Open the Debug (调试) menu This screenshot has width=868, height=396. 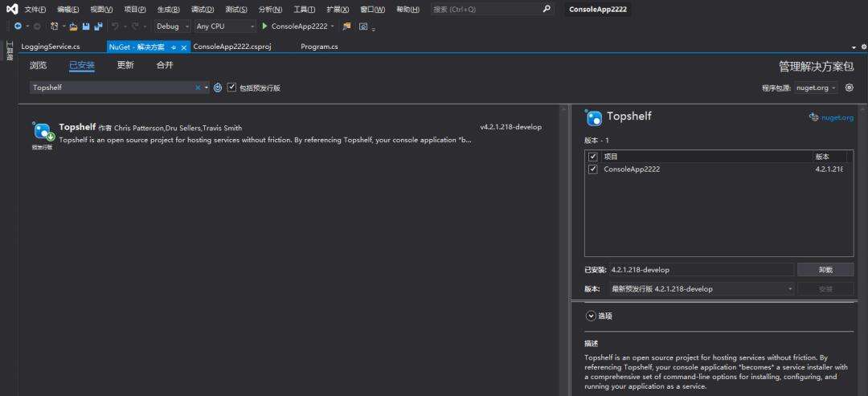tap(202, 10)
